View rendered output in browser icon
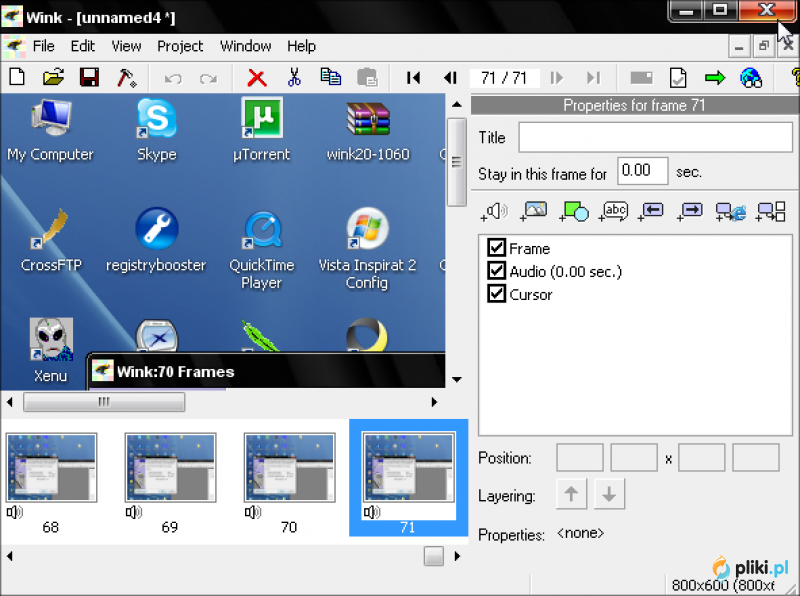 751,78
